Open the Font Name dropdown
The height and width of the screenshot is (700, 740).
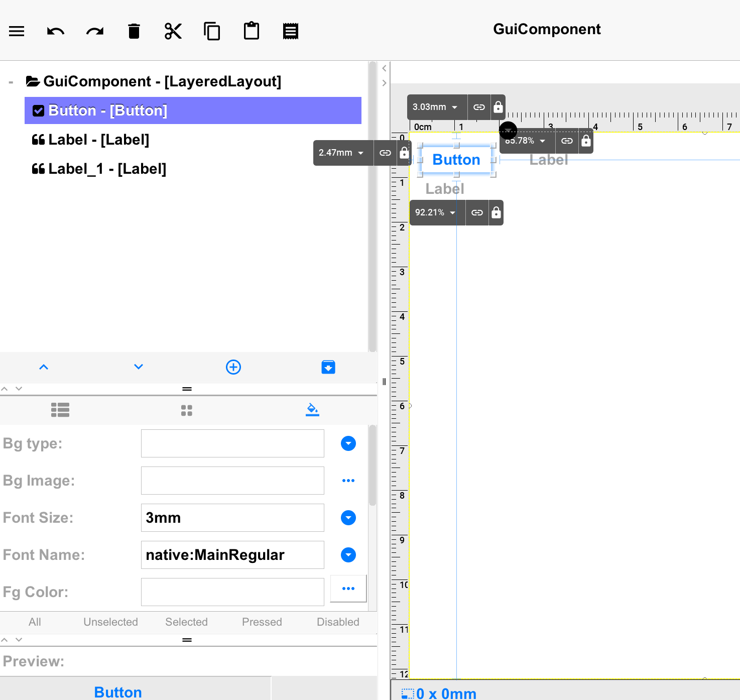(x=348, y=555)
